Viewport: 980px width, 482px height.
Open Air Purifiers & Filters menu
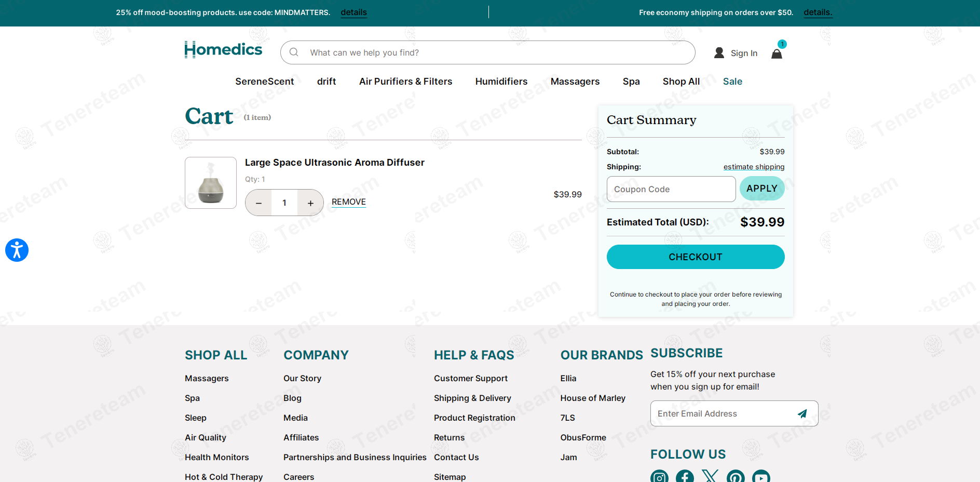pyautogui.click(x=405, y=82)
